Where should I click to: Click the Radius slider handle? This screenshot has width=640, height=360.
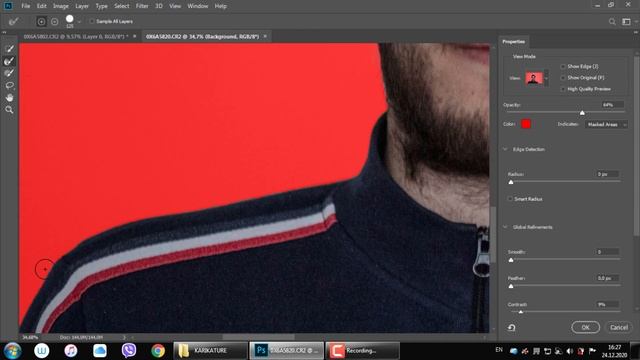pyautogui.click(x=511, y=182)
